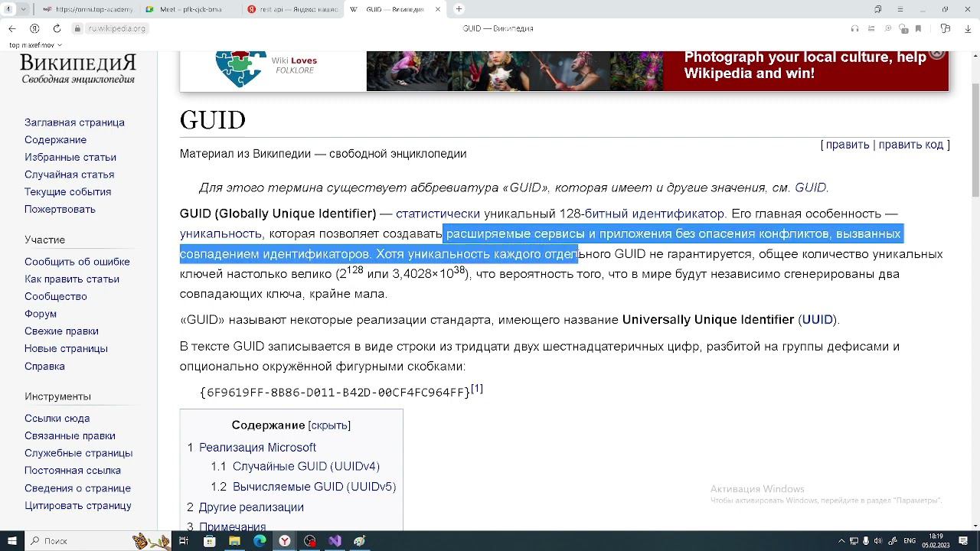Open Текущие события
Image resolution: width=980 pixels, height=551 pixels.
click(67, 192)
